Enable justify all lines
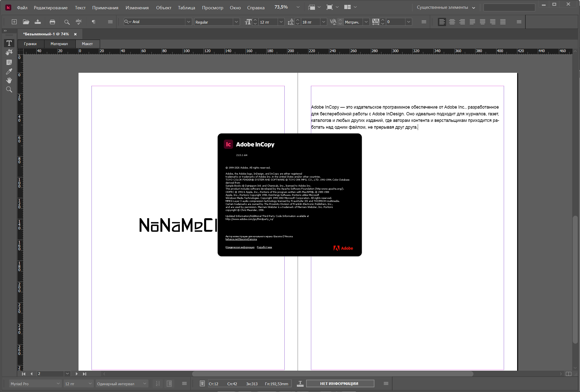This screenshot has height=392, width=580. click(503, 22)
